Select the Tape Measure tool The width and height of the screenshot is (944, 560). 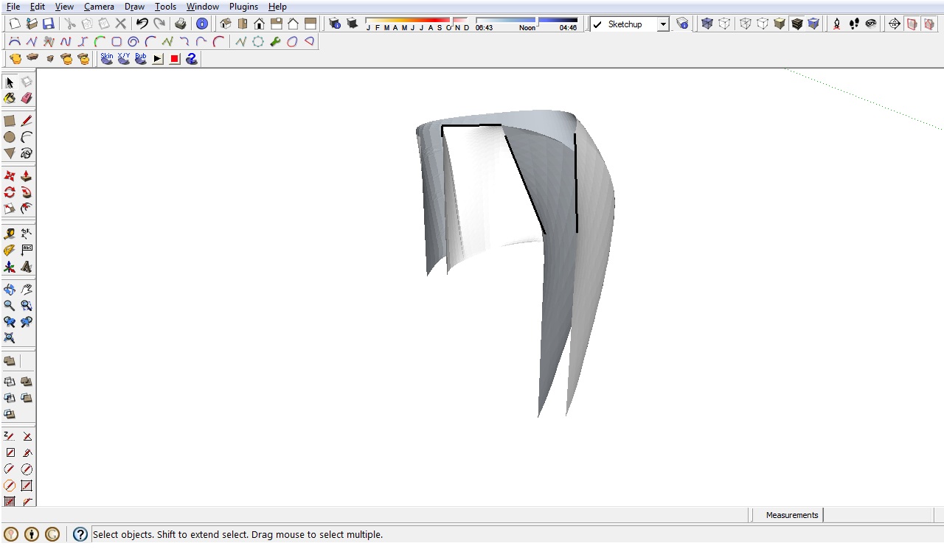[x=10, y=234]
